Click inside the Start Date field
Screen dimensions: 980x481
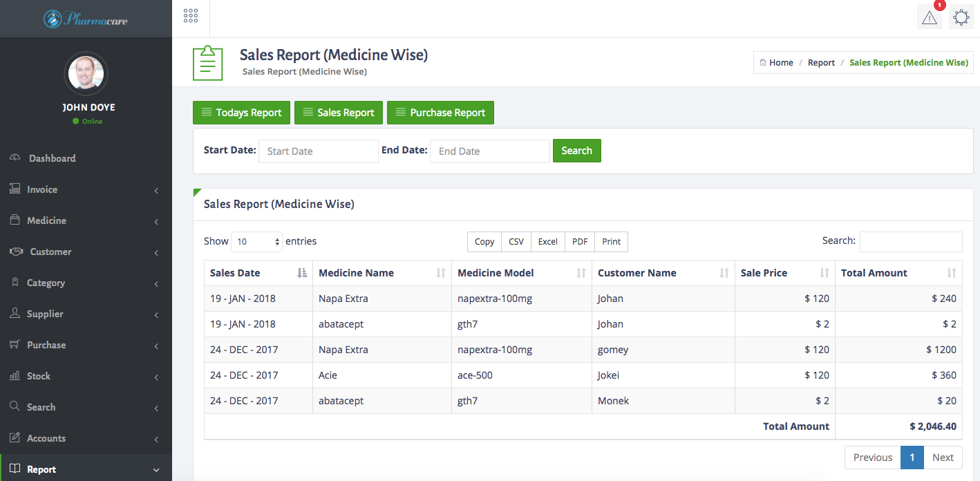tap(318, 151)
